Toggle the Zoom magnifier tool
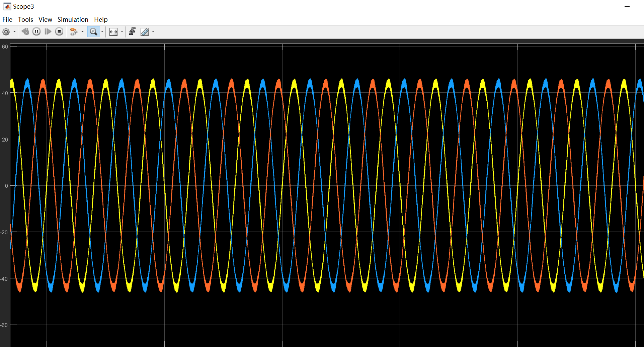 pos(93,32)
